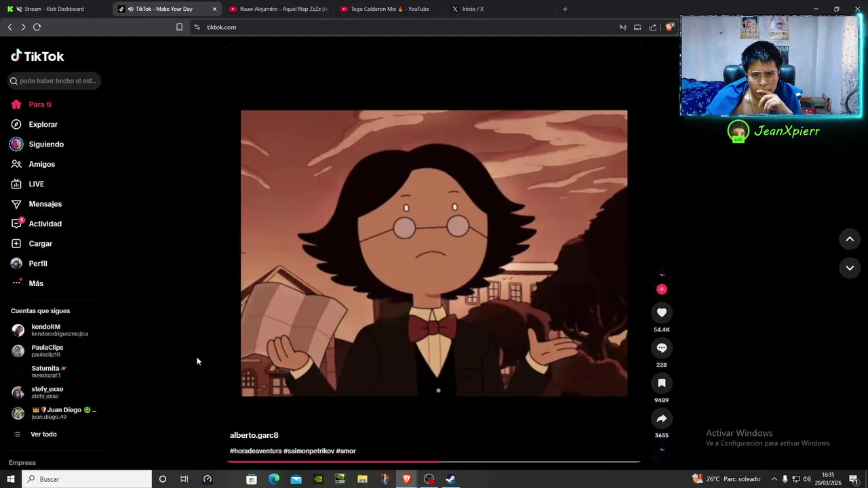The width and height of the screenshot is (868, 488).
Task: Go forward in browser history
Action: coord(23,27)
